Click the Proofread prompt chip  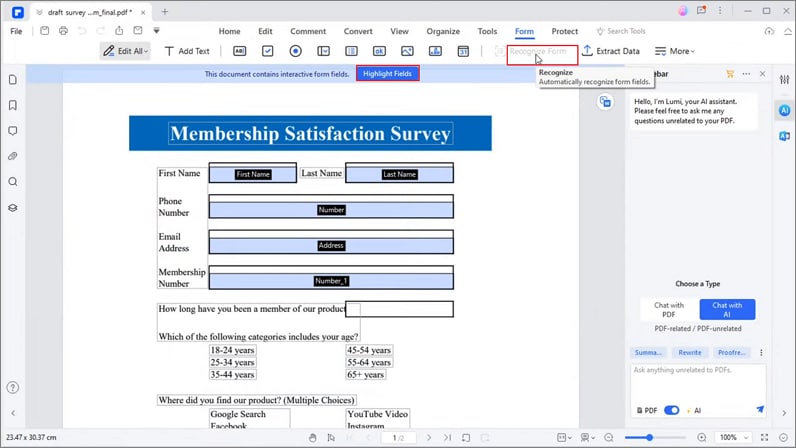732,353
